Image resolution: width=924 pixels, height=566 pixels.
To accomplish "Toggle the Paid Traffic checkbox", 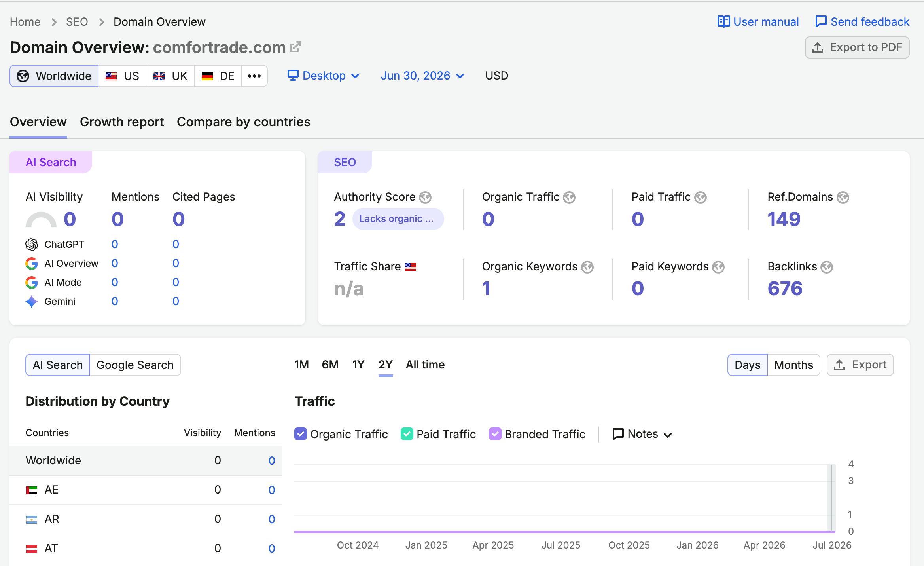I will [407, 434].
